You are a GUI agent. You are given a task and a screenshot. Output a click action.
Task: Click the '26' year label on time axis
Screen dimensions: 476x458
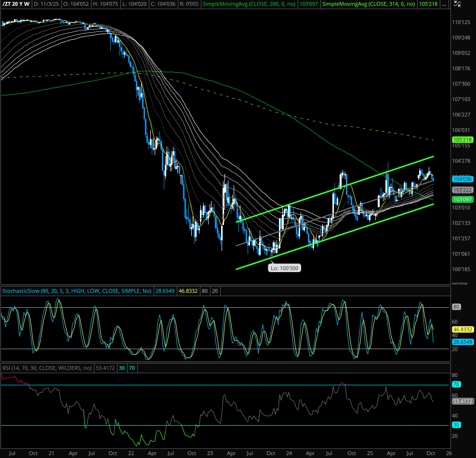pos(449,453)
